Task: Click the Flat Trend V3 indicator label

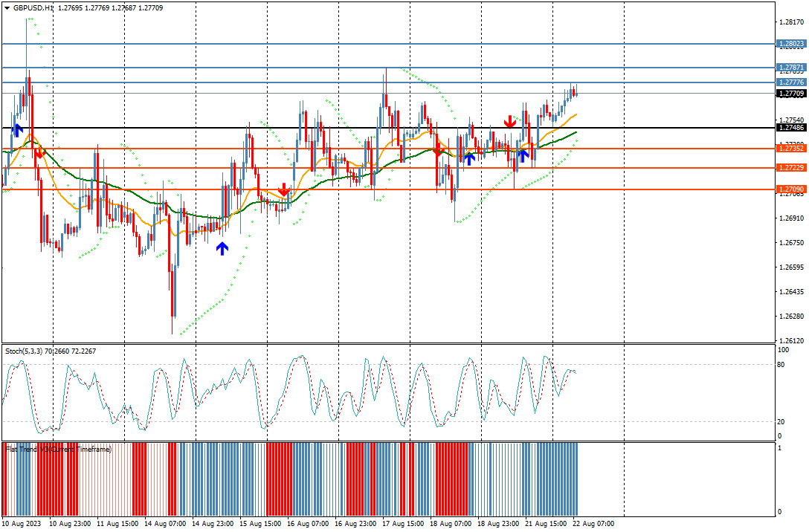Action: point(58,450)
